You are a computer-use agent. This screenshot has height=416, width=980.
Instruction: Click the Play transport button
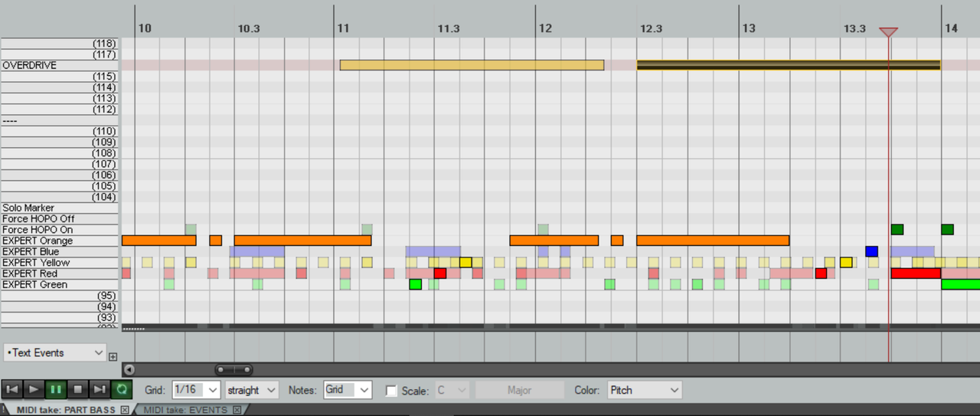[34, 389]
